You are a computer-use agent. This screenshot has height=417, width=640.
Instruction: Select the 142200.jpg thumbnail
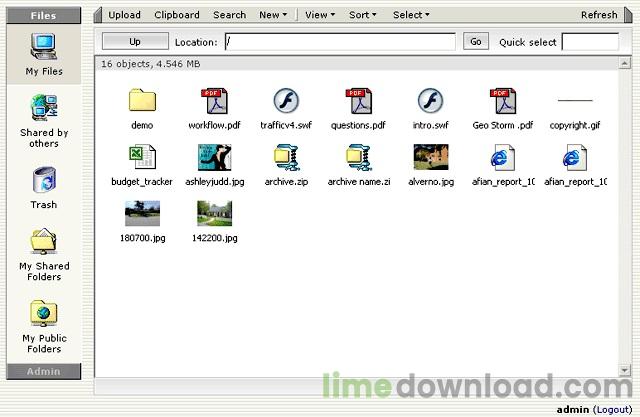pos(214,213)
